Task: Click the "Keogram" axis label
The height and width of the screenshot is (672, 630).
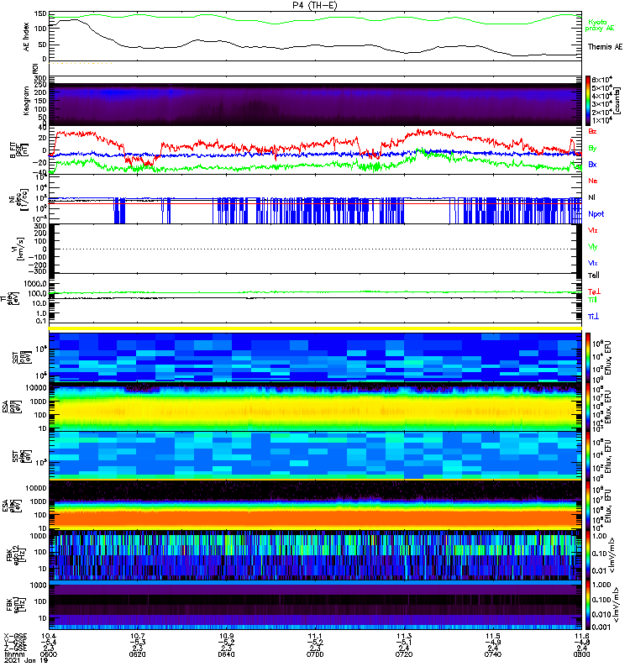Action: [27, 100]
